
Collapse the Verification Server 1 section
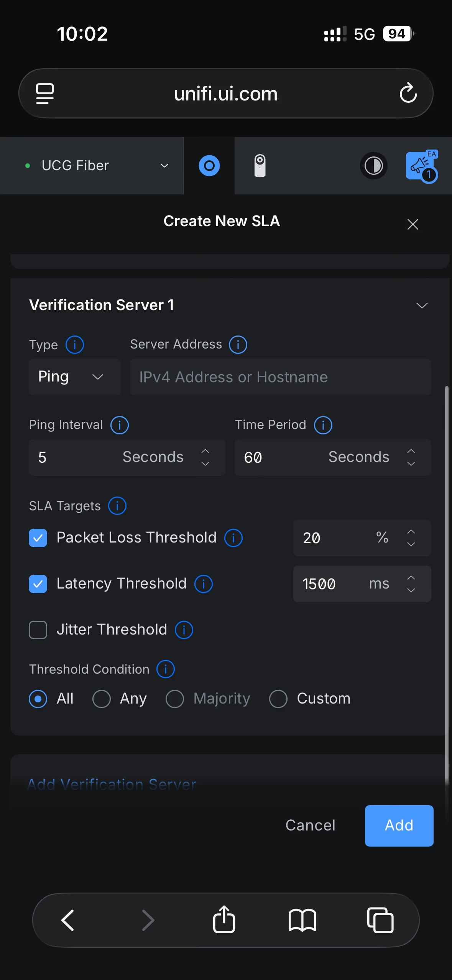click(422, 306)
